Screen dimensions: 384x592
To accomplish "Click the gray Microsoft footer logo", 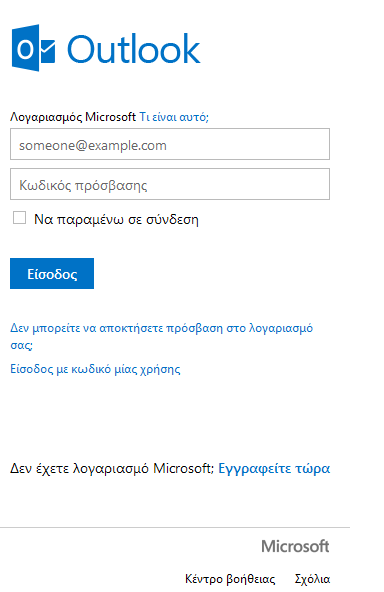I will [x=295, y=546].
